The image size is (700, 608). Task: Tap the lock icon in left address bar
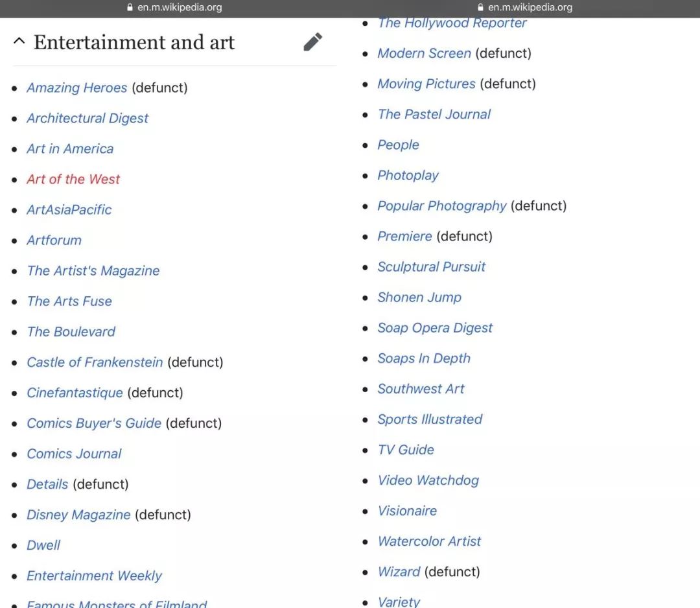[130, 7]
